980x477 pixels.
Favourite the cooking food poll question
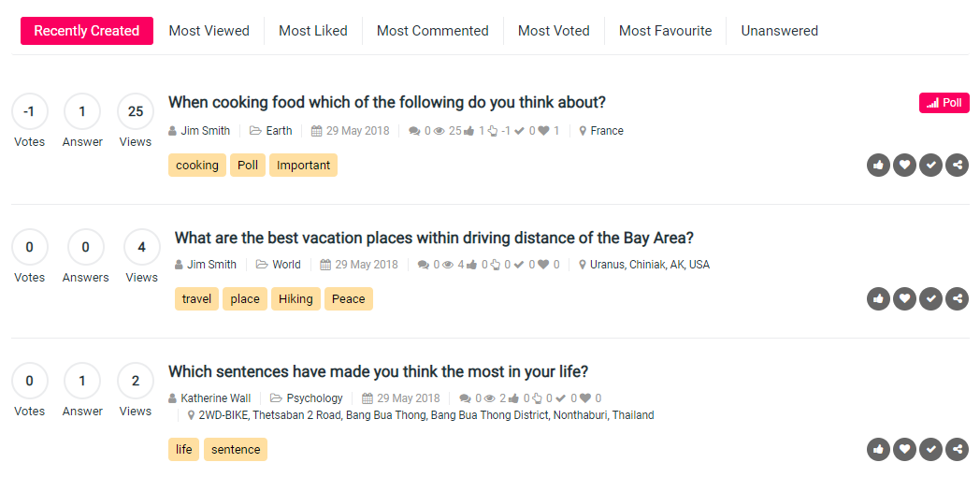[x=903, y=166]
